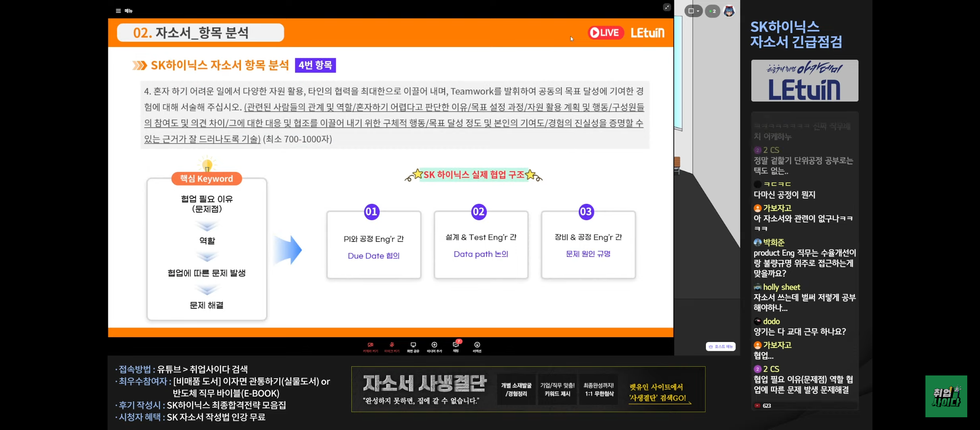The width and height of the screenshot is (980, 430).
Task: Click the 호스트 메뉴 host menu button
Action: pos(721,347)
